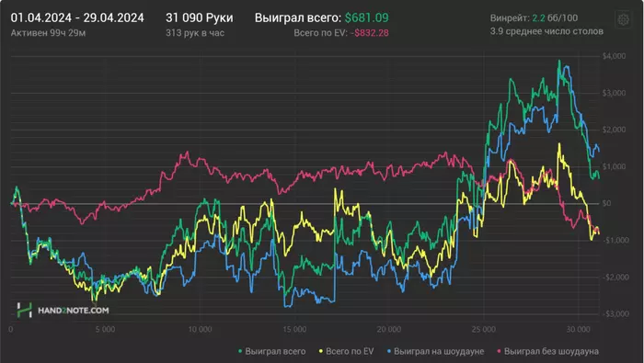Click the $4,000 y-axis label
Screen dimensions: 644x363
click(614, 56)
